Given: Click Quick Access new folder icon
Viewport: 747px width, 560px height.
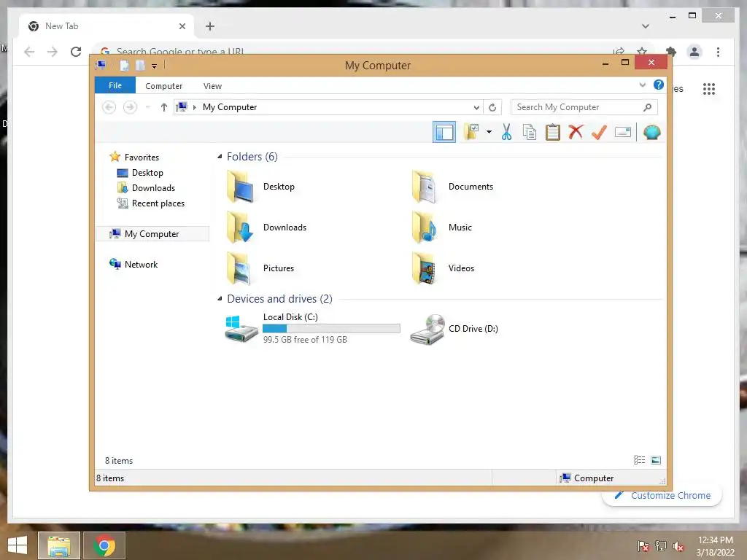Looking at the screenshot, I should tap(140, 65).
